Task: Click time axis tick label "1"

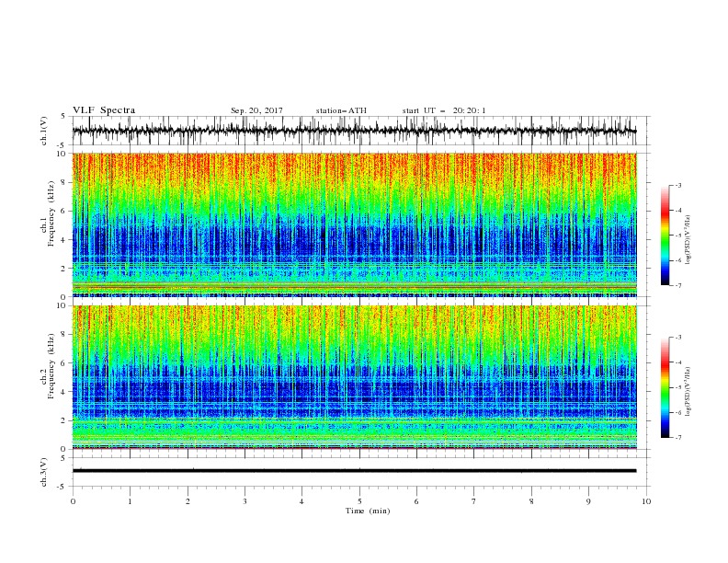Action: 130,501
